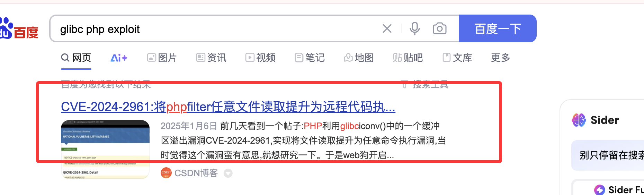Open the 贴吧 tab
This screenshot has width=644, height=195.
[408, 58]
